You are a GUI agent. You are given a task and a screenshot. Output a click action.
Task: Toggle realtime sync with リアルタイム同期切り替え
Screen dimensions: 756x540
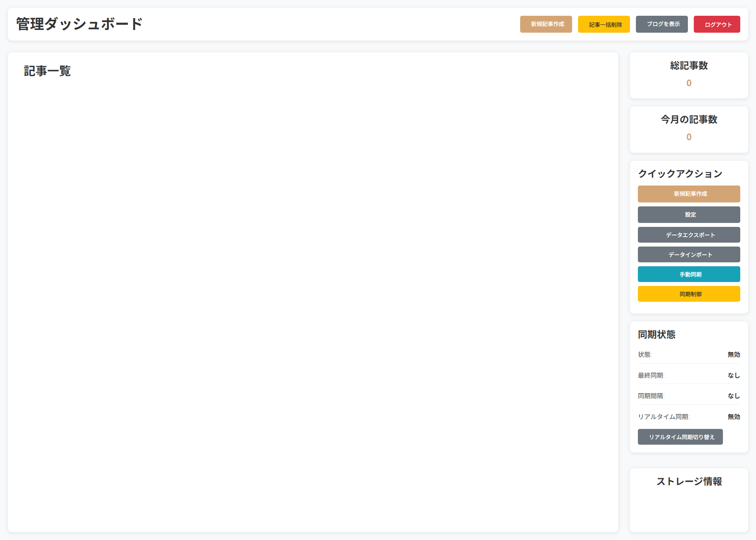680,437
